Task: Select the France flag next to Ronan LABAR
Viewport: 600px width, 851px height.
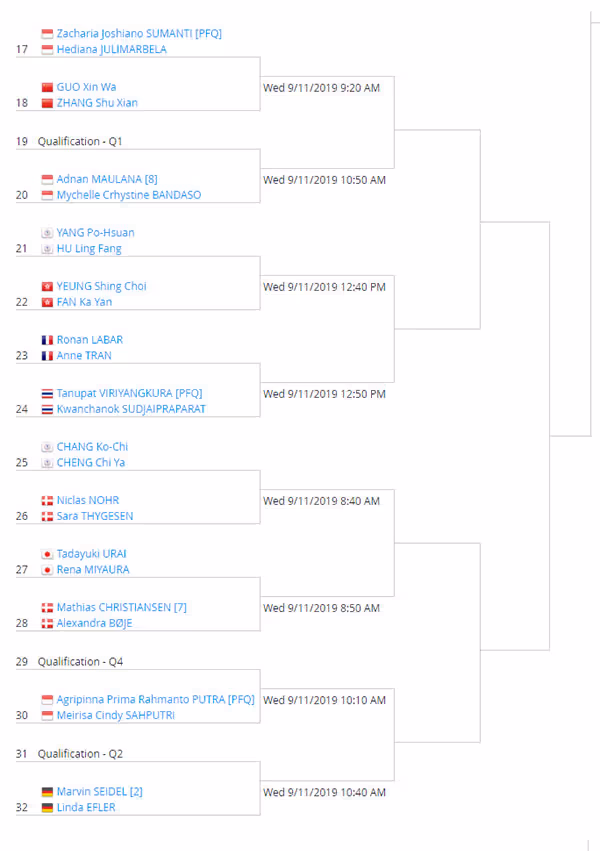Action: click(47, 340)
